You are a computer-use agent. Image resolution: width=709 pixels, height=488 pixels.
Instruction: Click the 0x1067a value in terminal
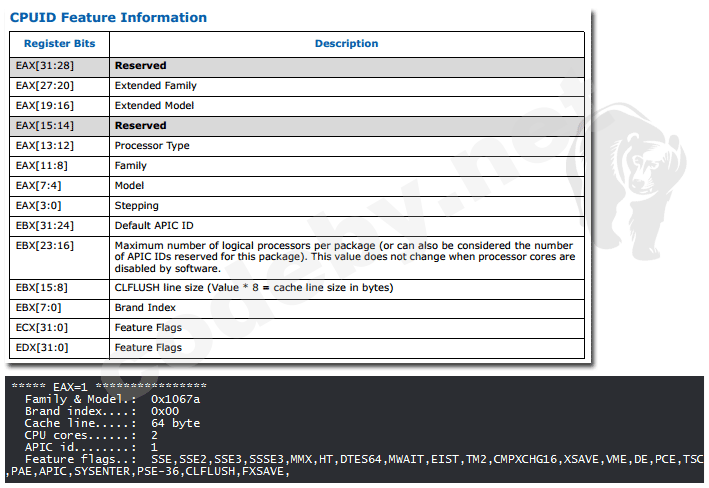[x=176, y=398]
